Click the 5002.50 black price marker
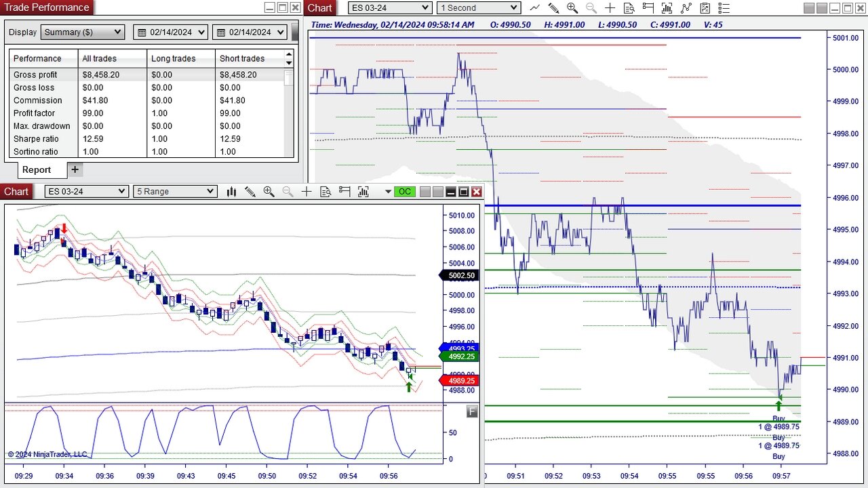The image size is (868, 488). (460, 276)
